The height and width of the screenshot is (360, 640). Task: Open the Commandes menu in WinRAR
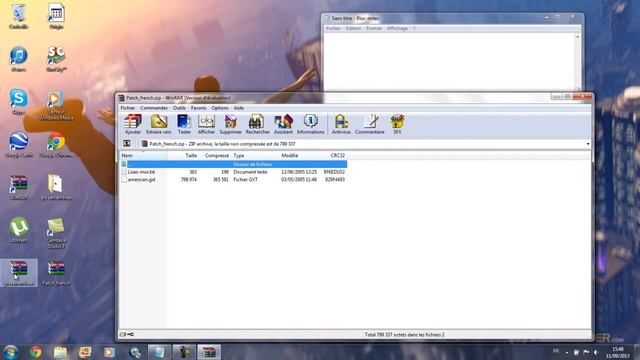154,108
